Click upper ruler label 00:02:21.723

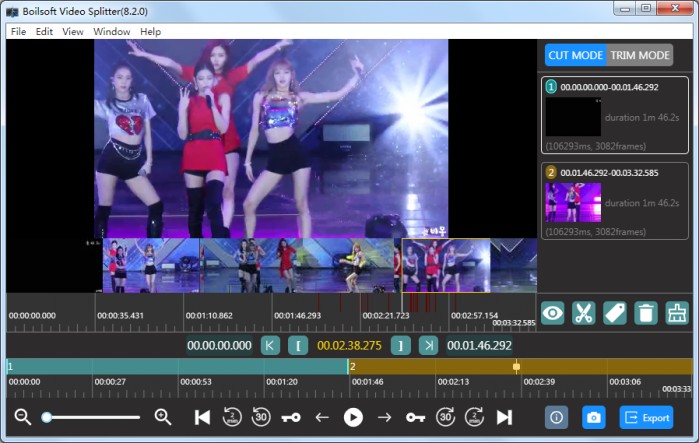pyautogui.click(x=386, y=316)
